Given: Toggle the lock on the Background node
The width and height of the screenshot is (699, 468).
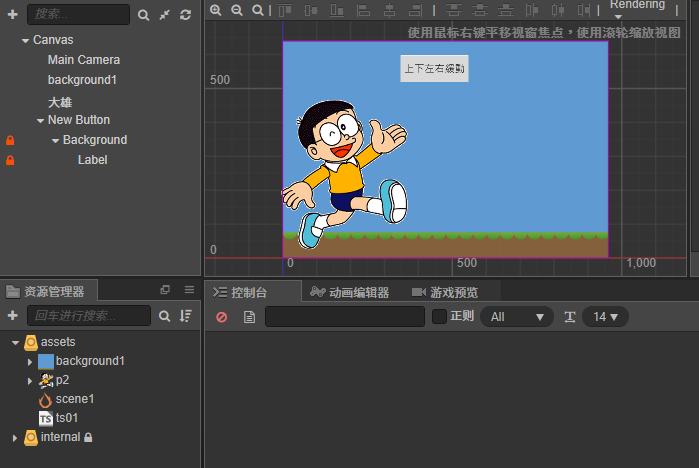Looking at the screenshot, I should (x=10, y=140).
